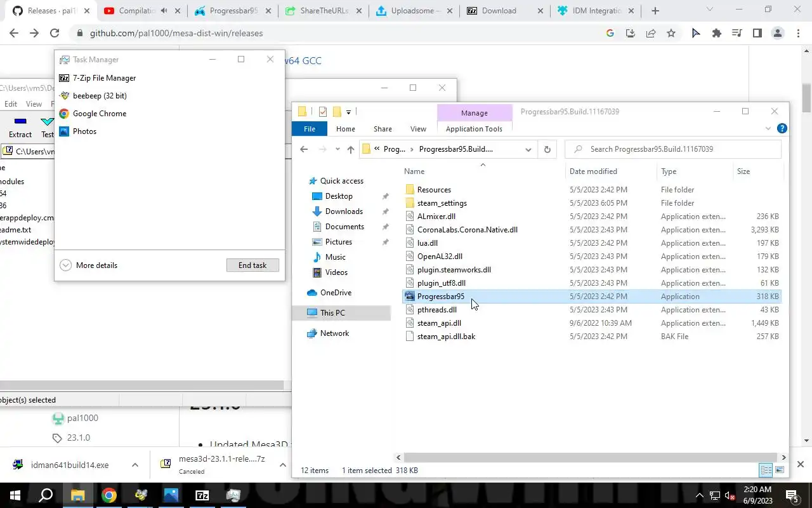Open the Resources folder
This screenshot has height=508, width=812.
point(434,190)
